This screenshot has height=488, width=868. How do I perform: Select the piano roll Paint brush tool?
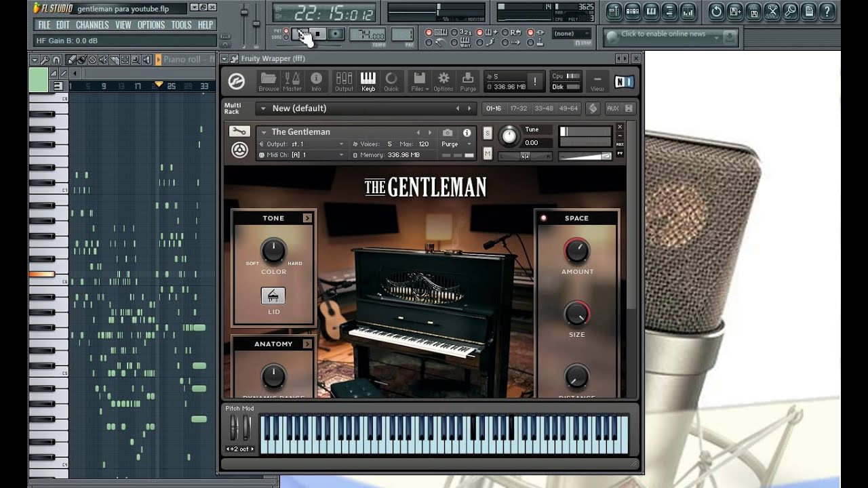coord(81,60)
